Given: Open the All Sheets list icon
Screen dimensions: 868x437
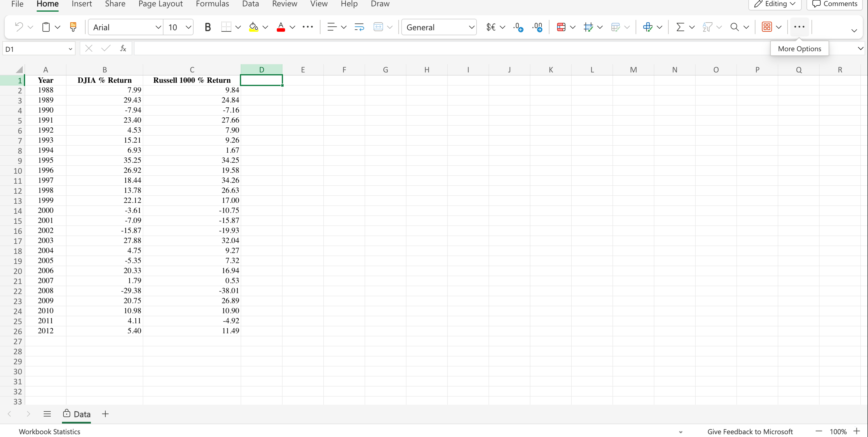Looking at the screenshot, I should [x=47, y=414].
